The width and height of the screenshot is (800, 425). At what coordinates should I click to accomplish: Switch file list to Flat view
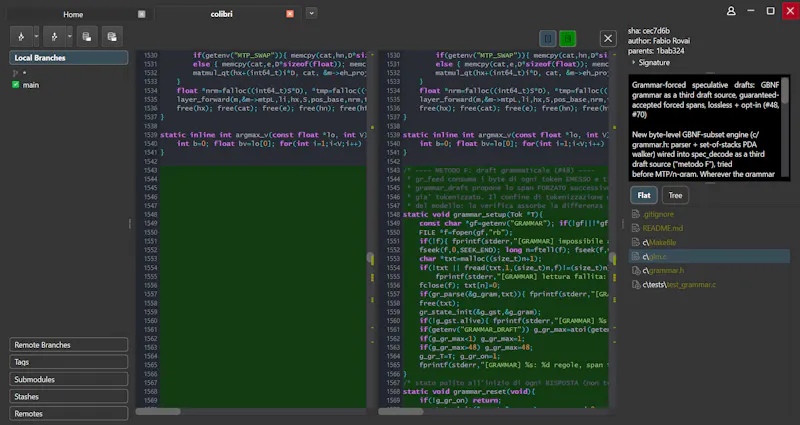click(x=644, y=195)
